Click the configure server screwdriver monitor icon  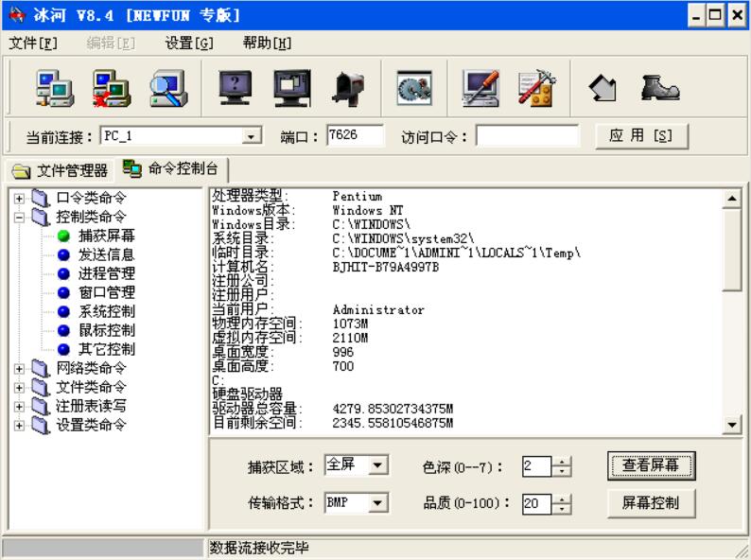pos(480,88)
